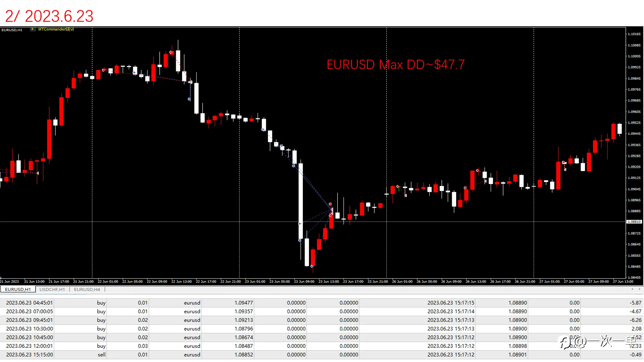
Task: Select trade row opened 2023.06.23 09:45:01
Action: click(x=322, y=320)
